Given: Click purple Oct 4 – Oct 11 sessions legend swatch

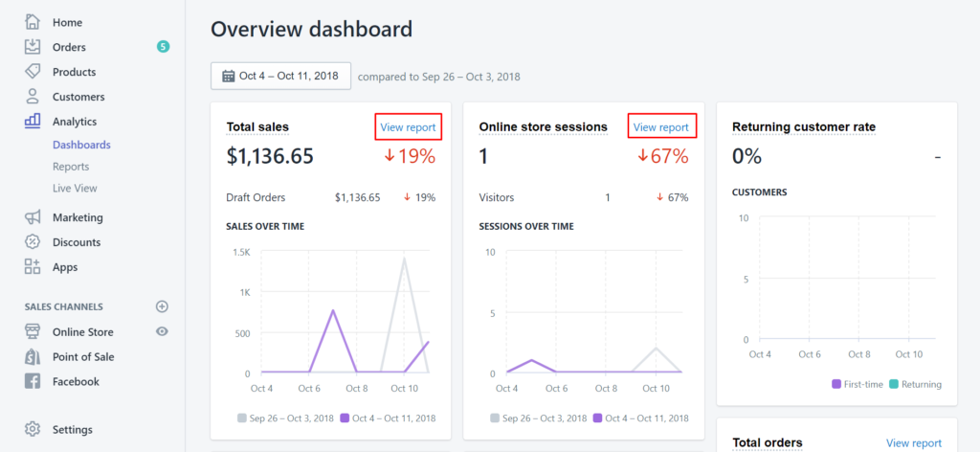Looking at the screenshot, I should (597, 418).
